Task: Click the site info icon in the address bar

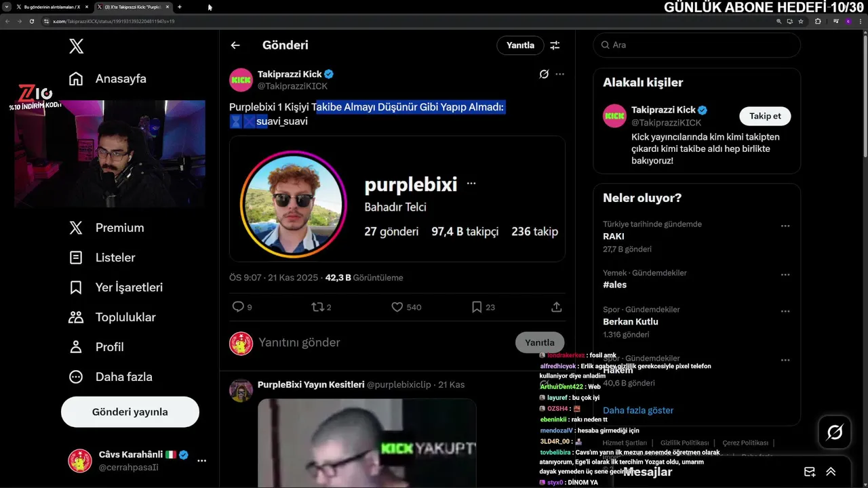Action: (x=47, y=21)
